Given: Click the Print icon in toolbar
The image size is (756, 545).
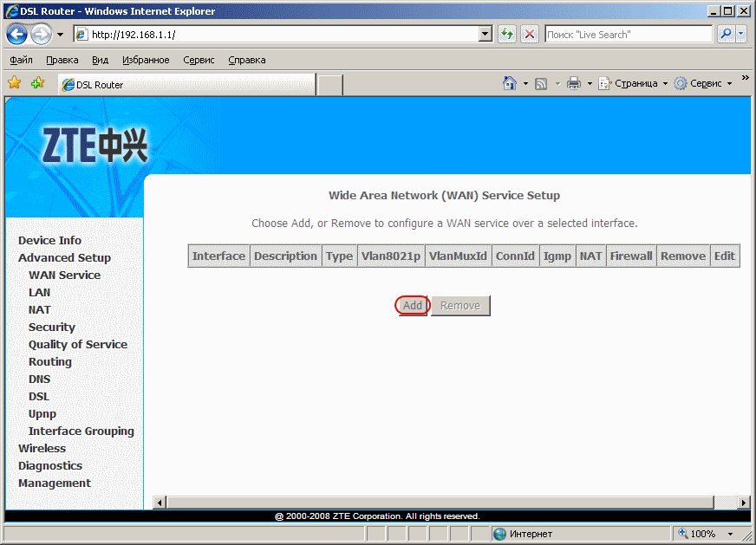Looking at the screenshot, I should 573,84.
